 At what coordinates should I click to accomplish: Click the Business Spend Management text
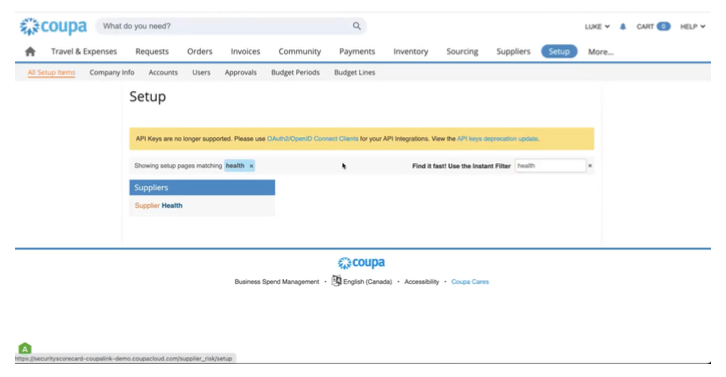pyautogui.click(x=276, y=282)
